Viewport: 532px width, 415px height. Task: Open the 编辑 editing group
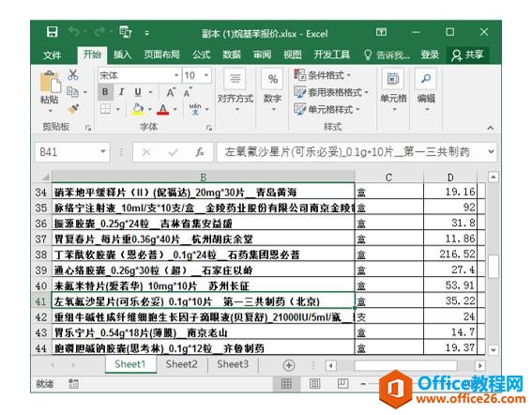click(426, 90)
